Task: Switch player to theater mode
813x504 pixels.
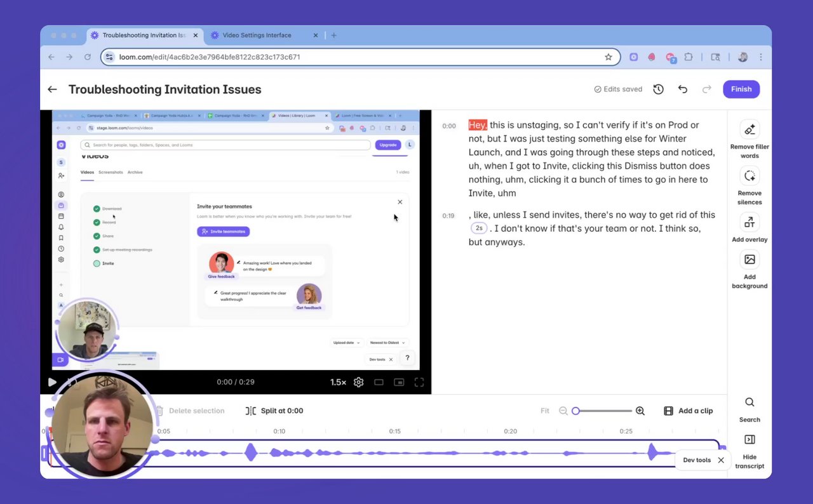Action: (x=379, y=382)
